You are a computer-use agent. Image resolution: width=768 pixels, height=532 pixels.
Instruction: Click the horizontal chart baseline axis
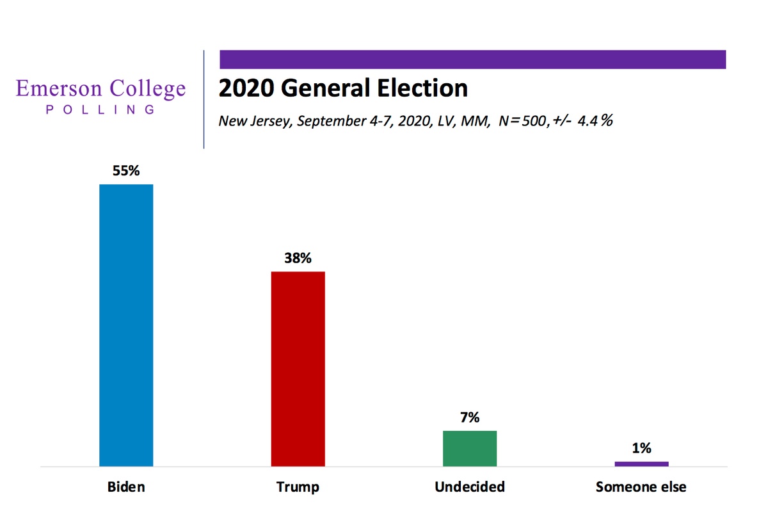[384, 467]
